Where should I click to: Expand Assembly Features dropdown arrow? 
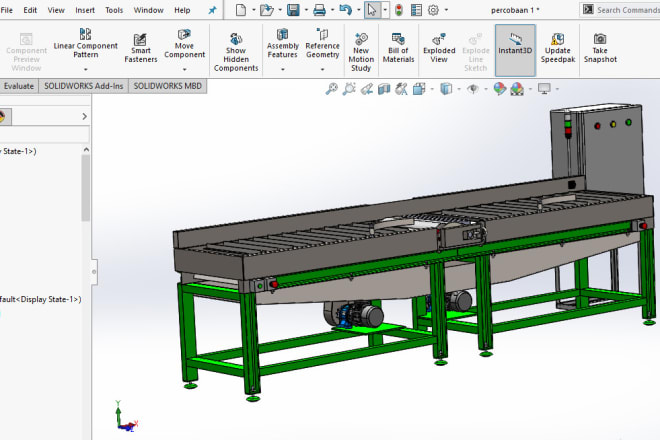[x=282, y=69]
